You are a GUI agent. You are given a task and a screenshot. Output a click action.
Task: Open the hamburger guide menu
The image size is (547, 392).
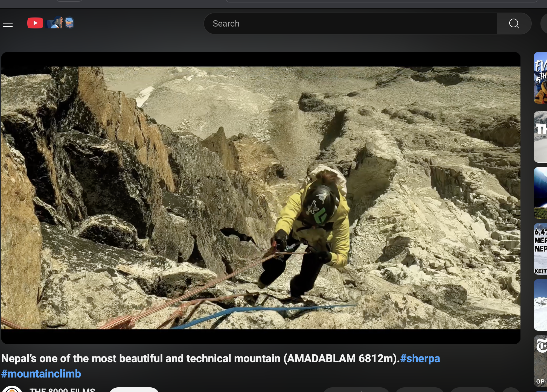pos(8,23)
